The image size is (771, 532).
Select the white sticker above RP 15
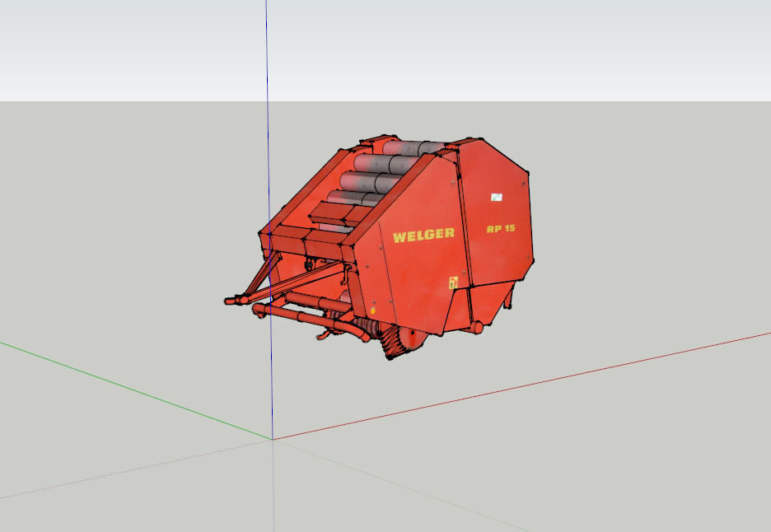[497, 197]
